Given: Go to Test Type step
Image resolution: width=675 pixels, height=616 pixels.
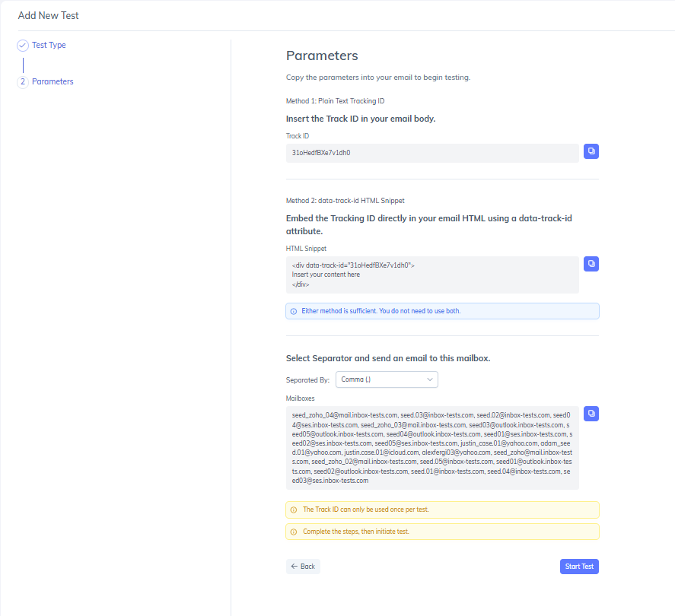Looking at the screenshot, I should [49, 45].
